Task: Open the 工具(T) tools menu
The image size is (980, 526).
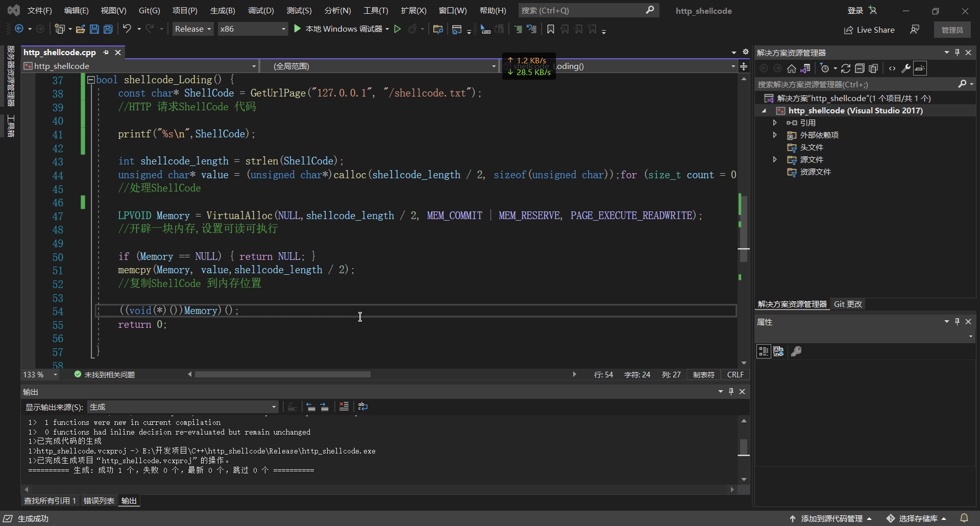Action: 376,11
